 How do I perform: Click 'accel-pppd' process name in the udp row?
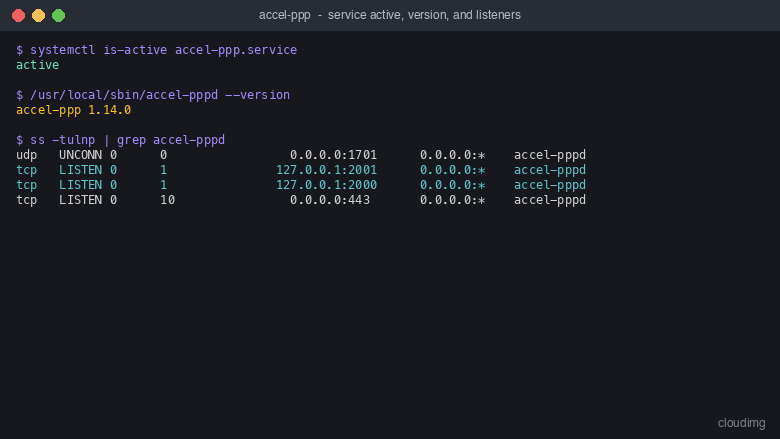(550, 155)
